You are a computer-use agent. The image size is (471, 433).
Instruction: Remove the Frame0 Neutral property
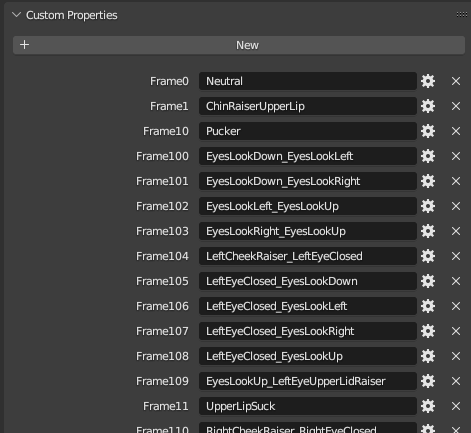pyautogui.click(x=456, y=81)
